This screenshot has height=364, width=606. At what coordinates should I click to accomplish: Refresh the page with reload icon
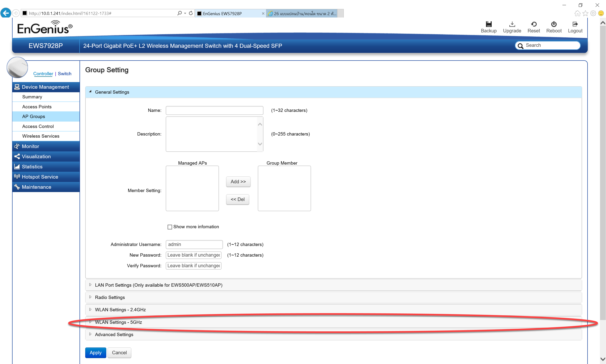coord(191,13)
